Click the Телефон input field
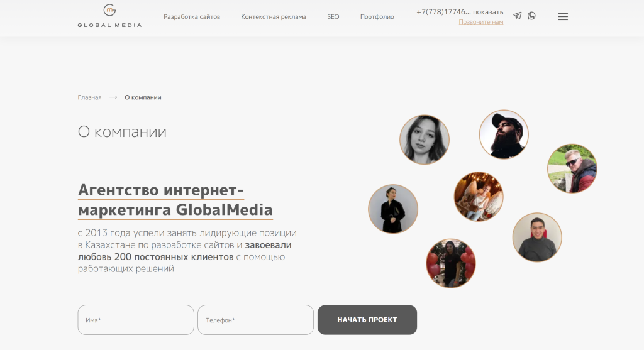This screenshot has width=644, height=350. (255, 320)
